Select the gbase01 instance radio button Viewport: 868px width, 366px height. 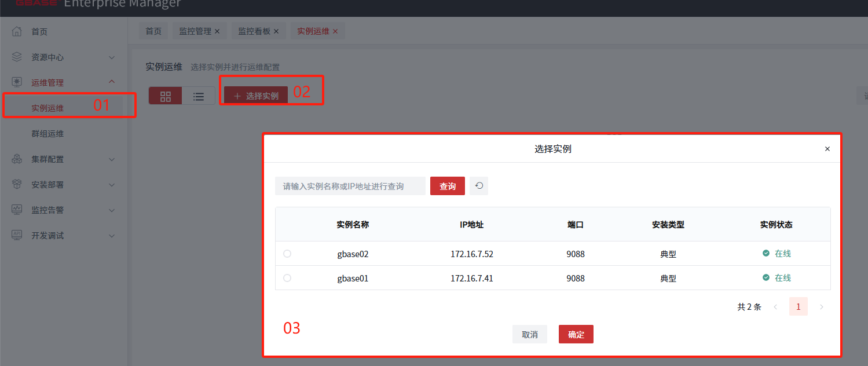pos(287,278)
